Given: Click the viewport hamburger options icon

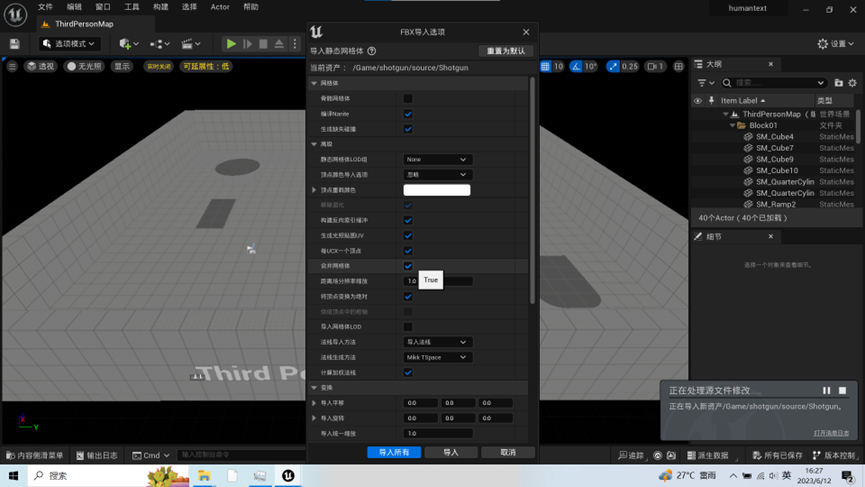Looking at the screenshot, I should (x=12, y=66).
